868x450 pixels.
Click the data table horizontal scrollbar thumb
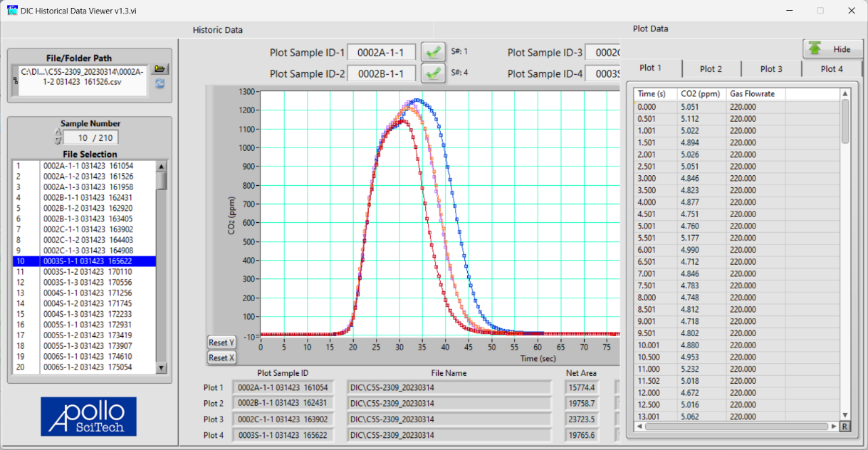(737, 426)
